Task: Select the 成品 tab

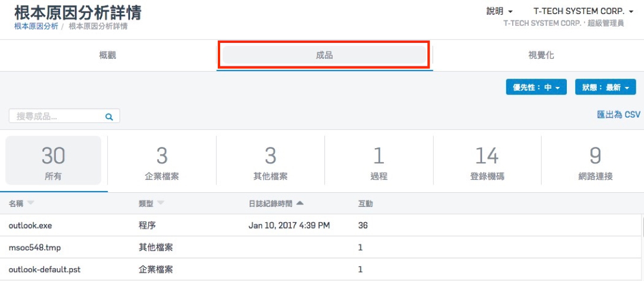Action: (324, 55)
